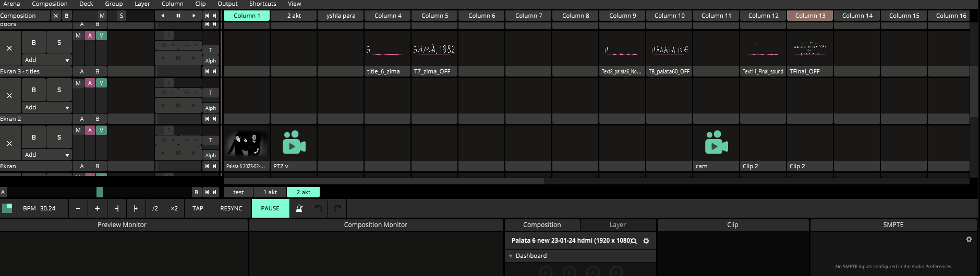
Task: Toggle the V video button on the Ekran 3 - titles layer
Action: [101, 35]
